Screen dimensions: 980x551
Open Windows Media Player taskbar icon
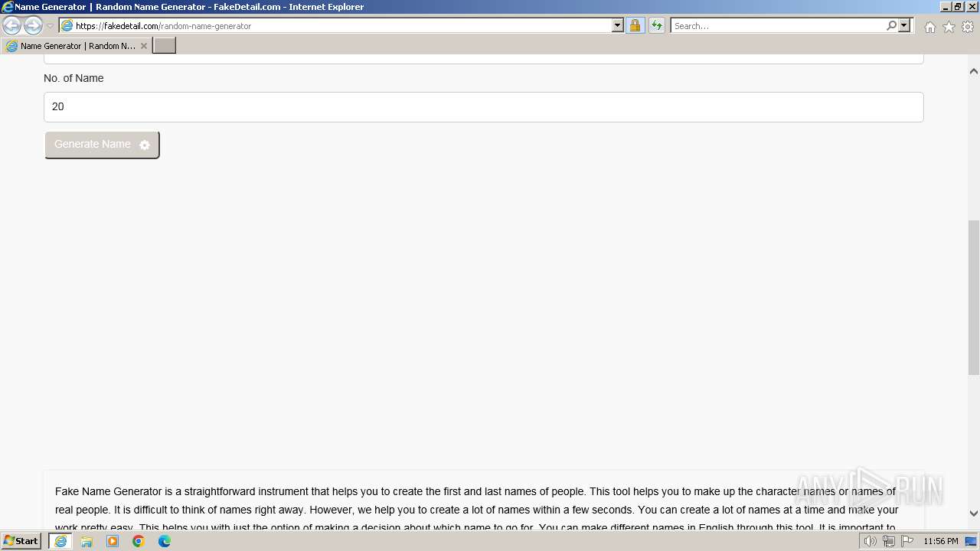pos(113,541)
